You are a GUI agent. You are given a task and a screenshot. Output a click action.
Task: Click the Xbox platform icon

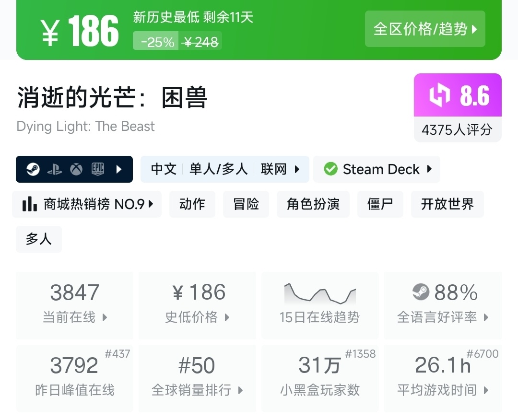(76, 169)
